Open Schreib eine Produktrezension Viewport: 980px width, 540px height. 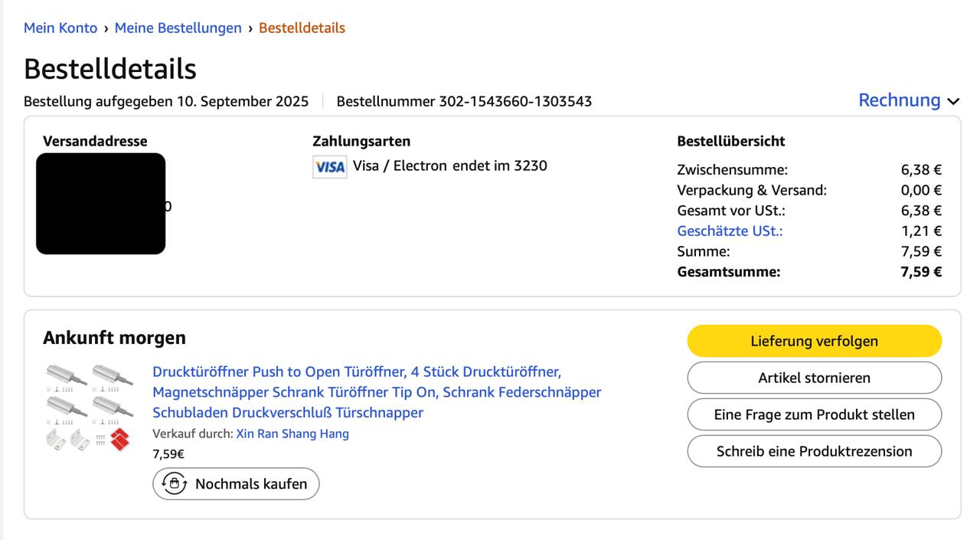[814, 451]
